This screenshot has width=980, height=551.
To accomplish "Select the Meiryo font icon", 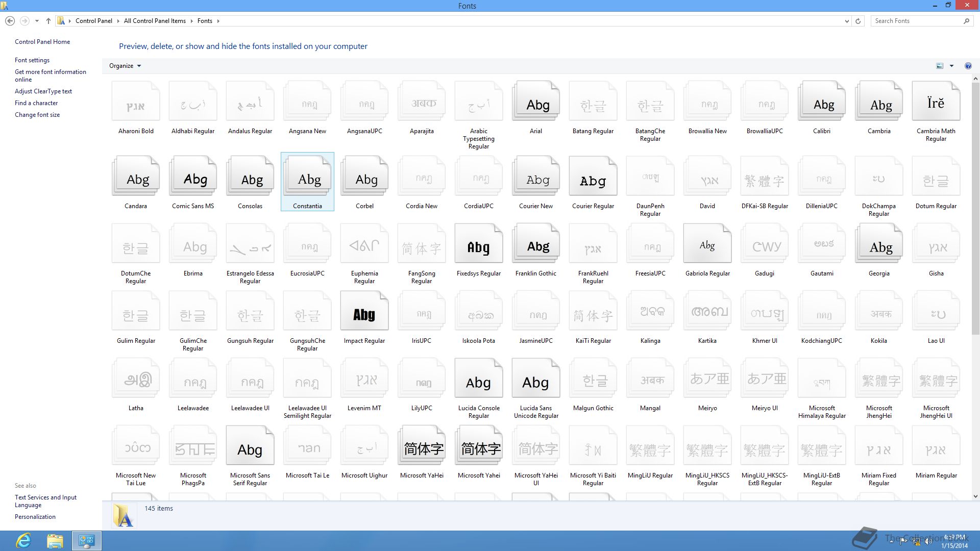I will [x=707, y=378].
